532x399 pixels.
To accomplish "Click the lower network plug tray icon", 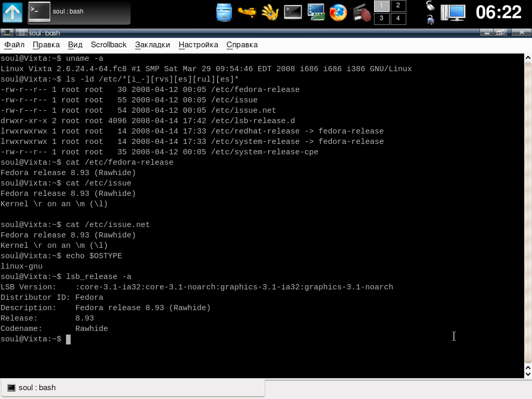I will [x=430, y=19].
